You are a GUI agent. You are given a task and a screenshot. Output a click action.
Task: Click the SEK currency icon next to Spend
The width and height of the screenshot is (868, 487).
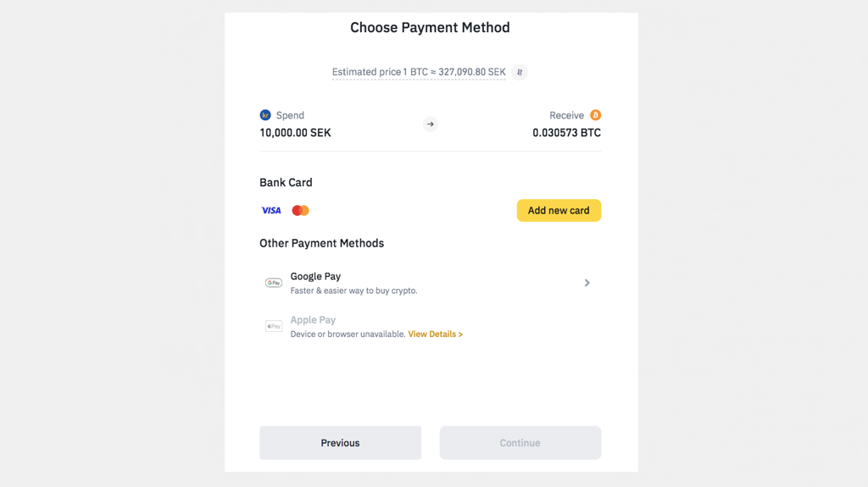(265, 115)
